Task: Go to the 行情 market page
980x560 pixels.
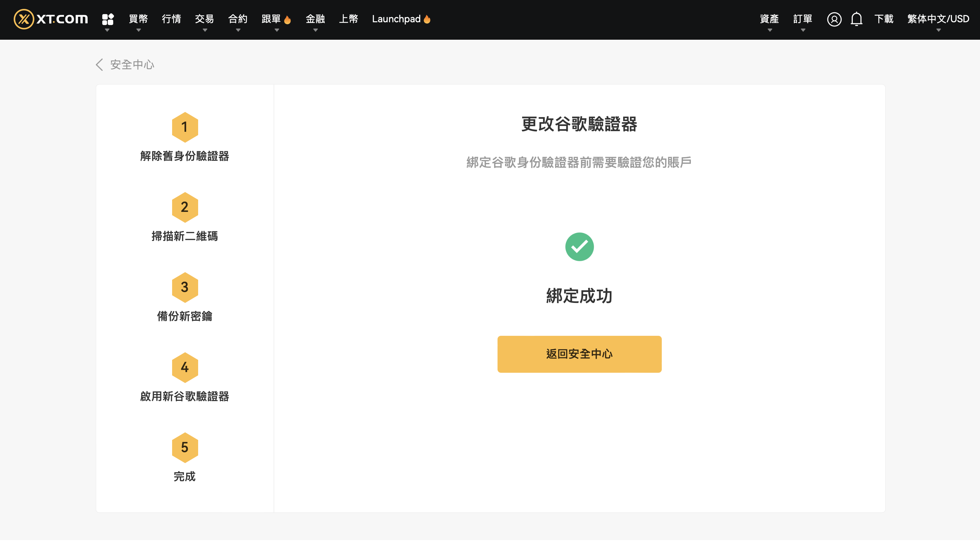Action: pos(171,19)
